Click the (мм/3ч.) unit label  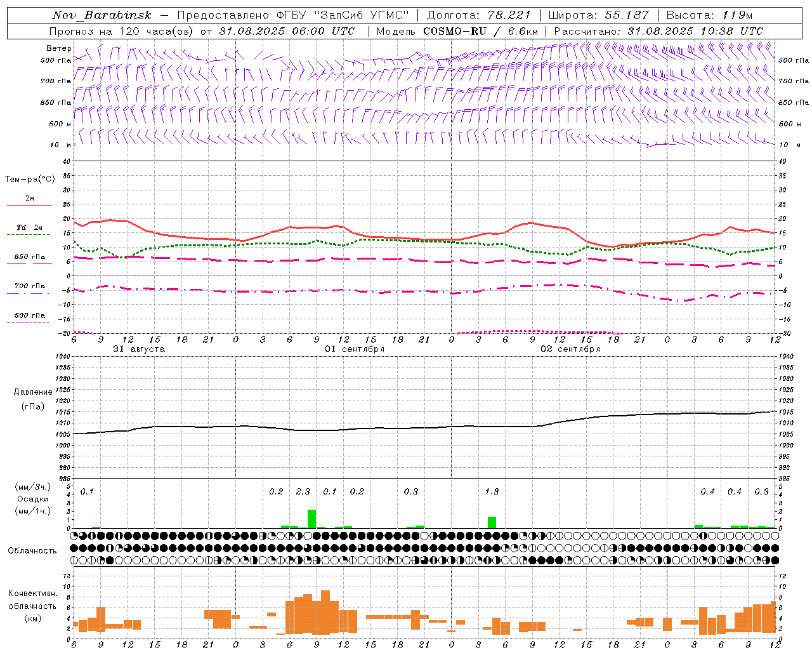click(33, 487)
